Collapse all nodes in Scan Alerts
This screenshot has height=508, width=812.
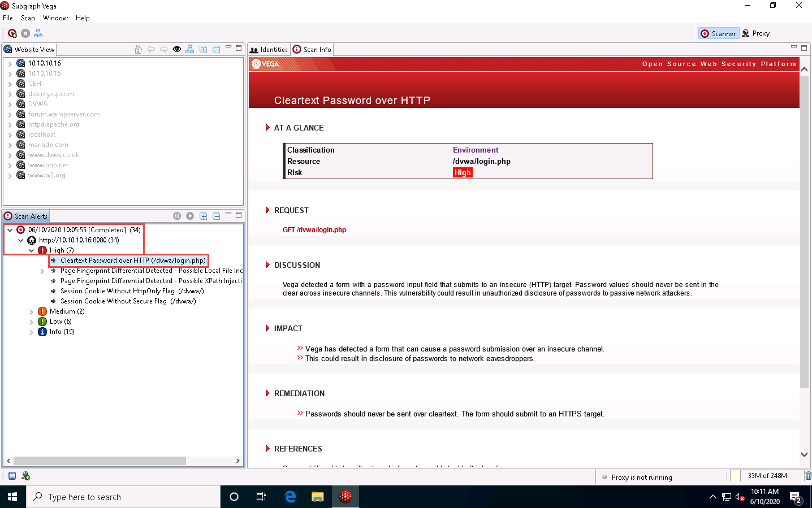[x=217, y=216]
